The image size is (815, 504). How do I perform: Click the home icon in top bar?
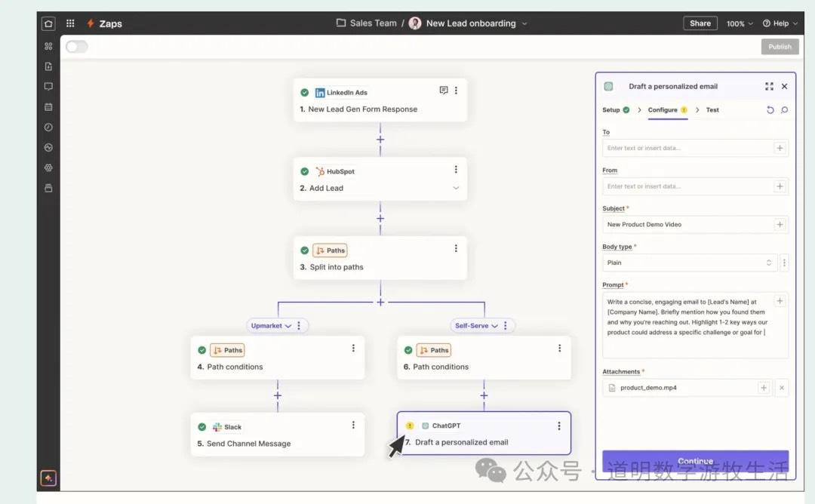(48, 23)
